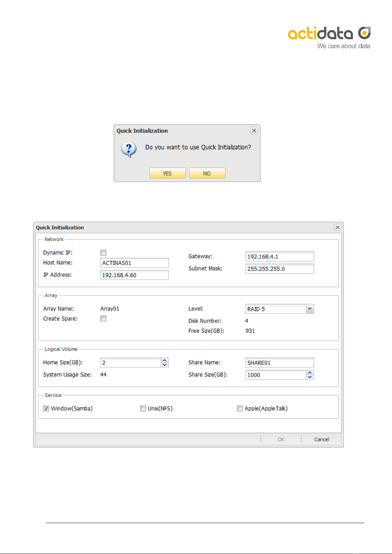Increase Home Size with up arrow
Viewport: 392px width, 554px height.
[165, 360]
